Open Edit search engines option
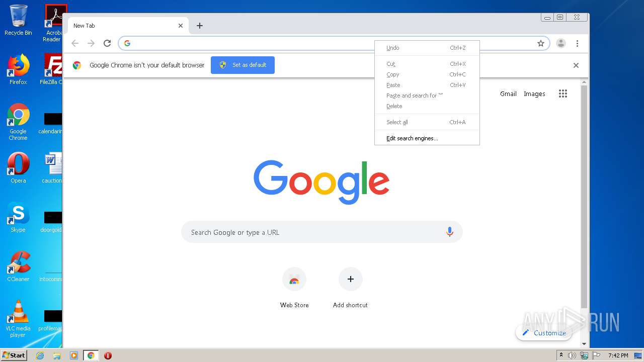 [427, 138]
